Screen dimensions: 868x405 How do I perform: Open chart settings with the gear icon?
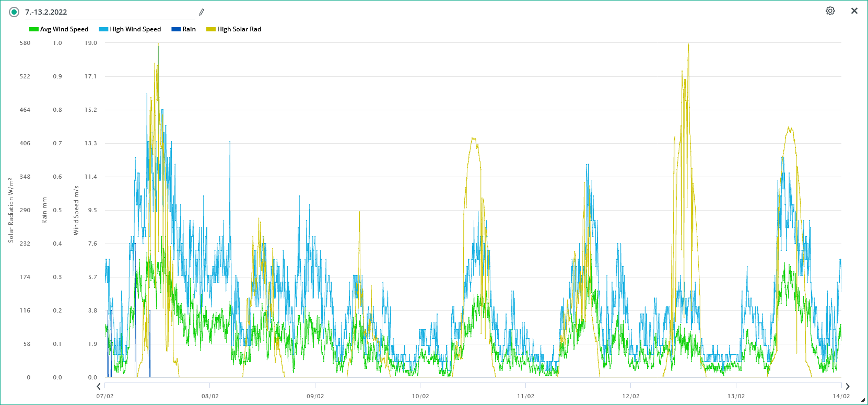click(830, 11)
